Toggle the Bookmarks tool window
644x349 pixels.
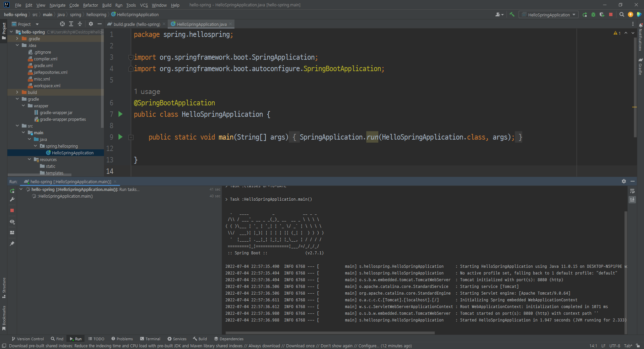pos(4,318)
